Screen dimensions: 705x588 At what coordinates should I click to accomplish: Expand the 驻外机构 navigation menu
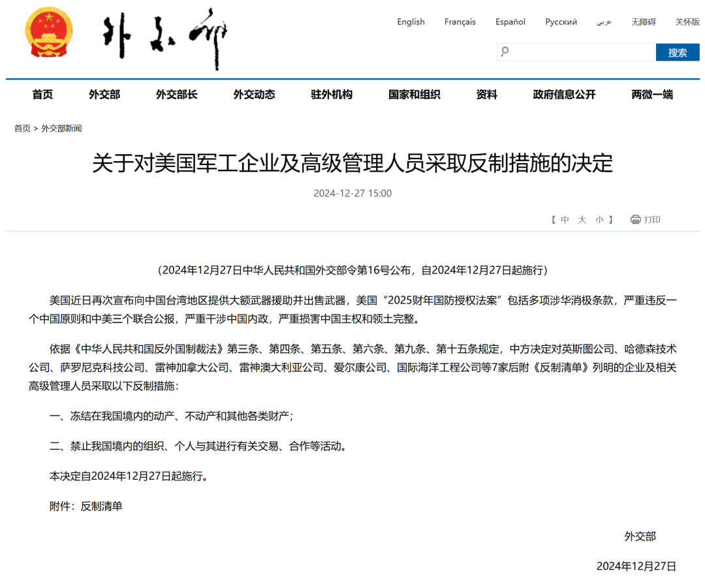(332, 95)
